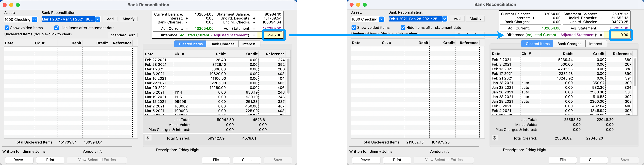Screen dimensions: 644x165
Task: Expand the "Mar 1 2021-Mar 31 2021" reconciliation dropdown
Action: point(98,19)
